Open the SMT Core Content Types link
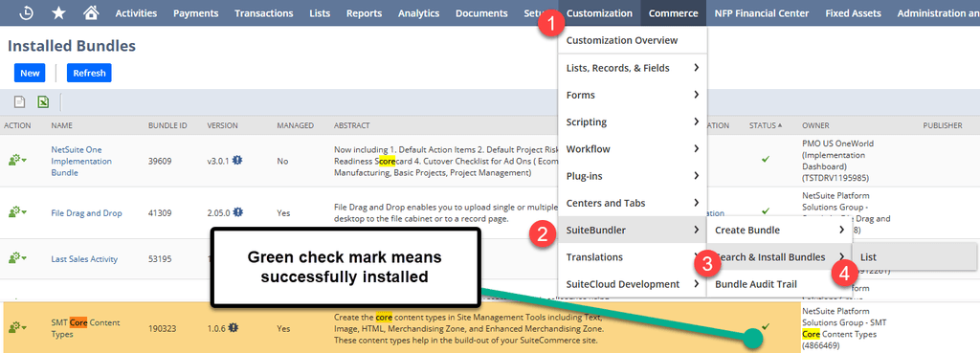The image size is (980, 353). (85, 328)
